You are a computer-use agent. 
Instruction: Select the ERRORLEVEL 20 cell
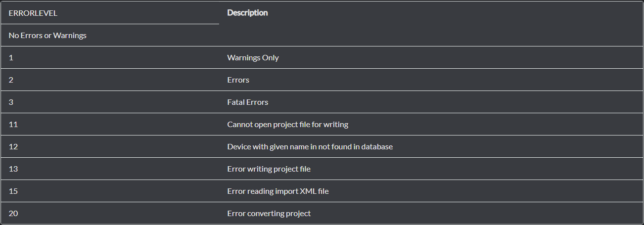[13, 214]
